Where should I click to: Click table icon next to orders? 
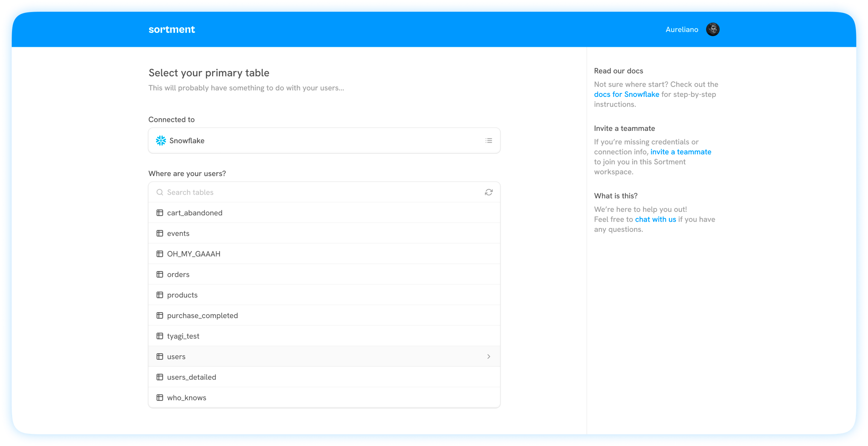point(160,274)
